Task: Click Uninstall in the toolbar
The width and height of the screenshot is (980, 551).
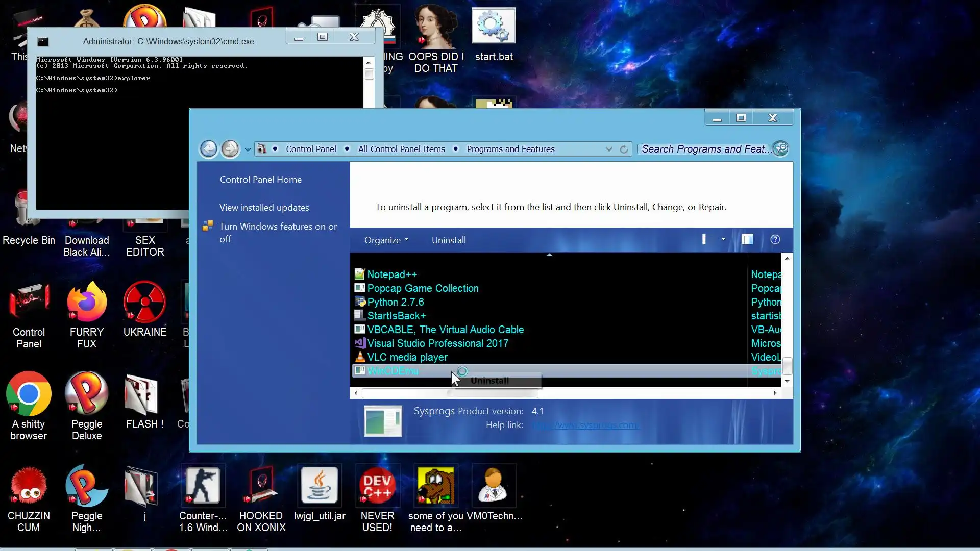Action: [449, 240]
